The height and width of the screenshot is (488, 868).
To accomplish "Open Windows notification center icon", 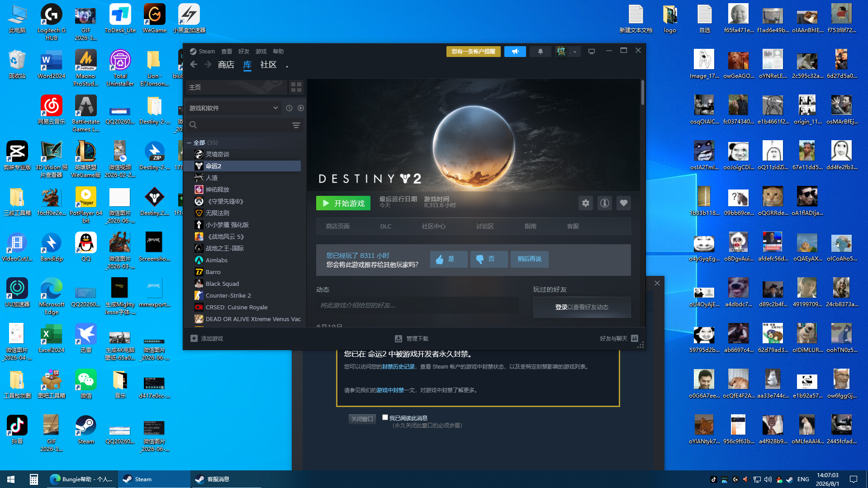I will pyautogui.click(x=854, y=479).
